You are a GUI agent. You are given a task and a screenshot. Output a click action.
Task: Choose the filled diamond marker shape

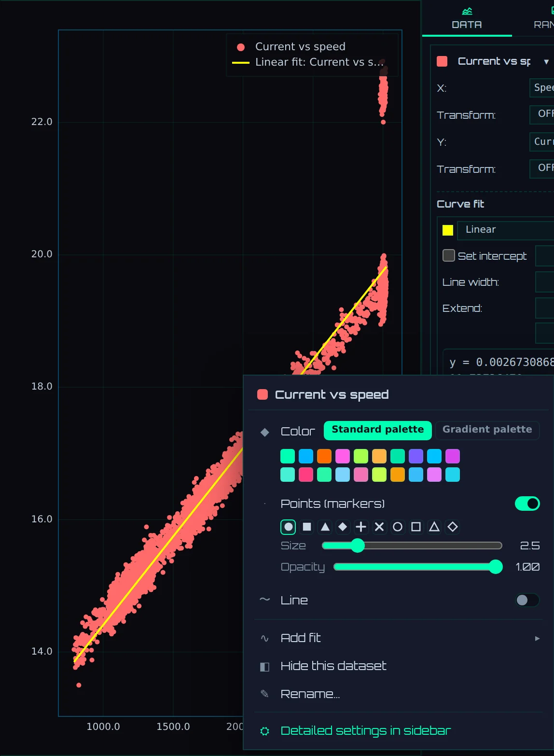(343, 527)
